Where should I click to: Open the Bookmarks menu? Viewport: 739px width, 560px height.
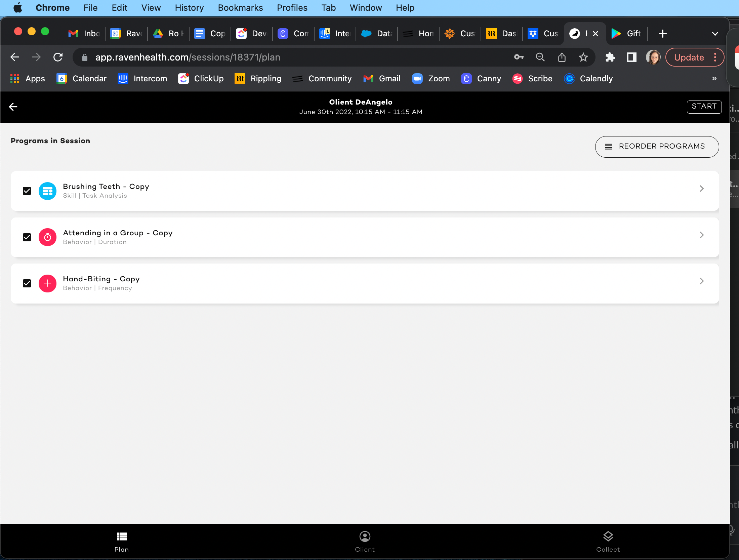240,7
